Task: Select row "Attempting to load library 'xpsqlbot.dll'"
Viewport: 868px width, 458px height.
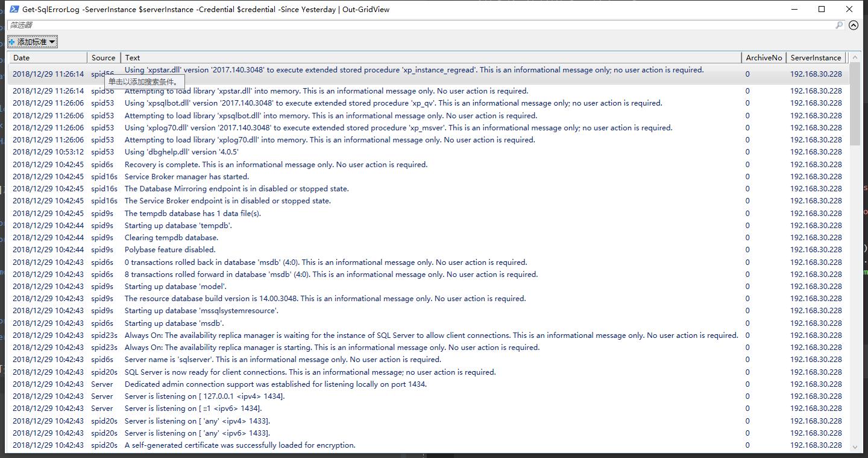Action: (x=429, y=116)
